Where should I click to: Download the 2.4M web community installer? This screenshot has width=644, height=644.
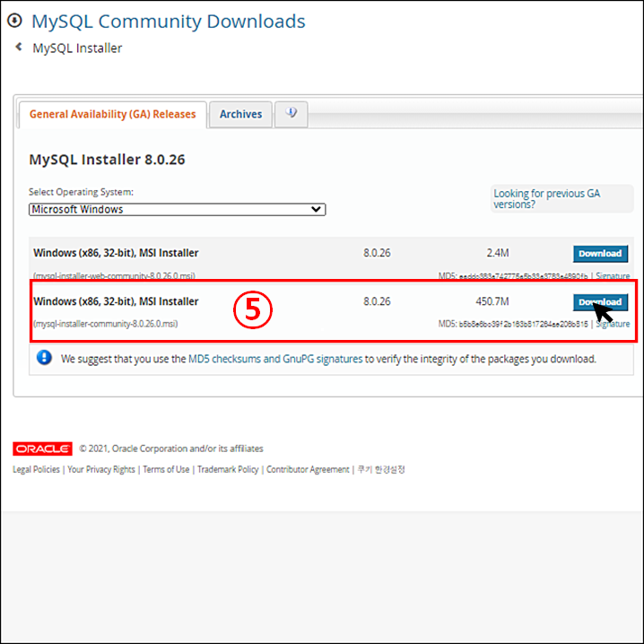pos(600,254)
